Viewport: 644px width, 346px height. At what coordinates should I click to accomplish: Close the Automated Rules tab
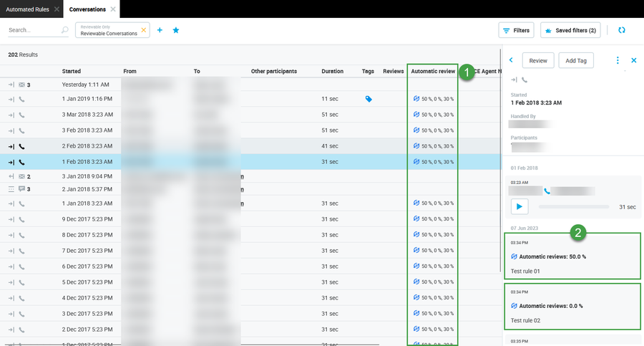coord(57,9)
